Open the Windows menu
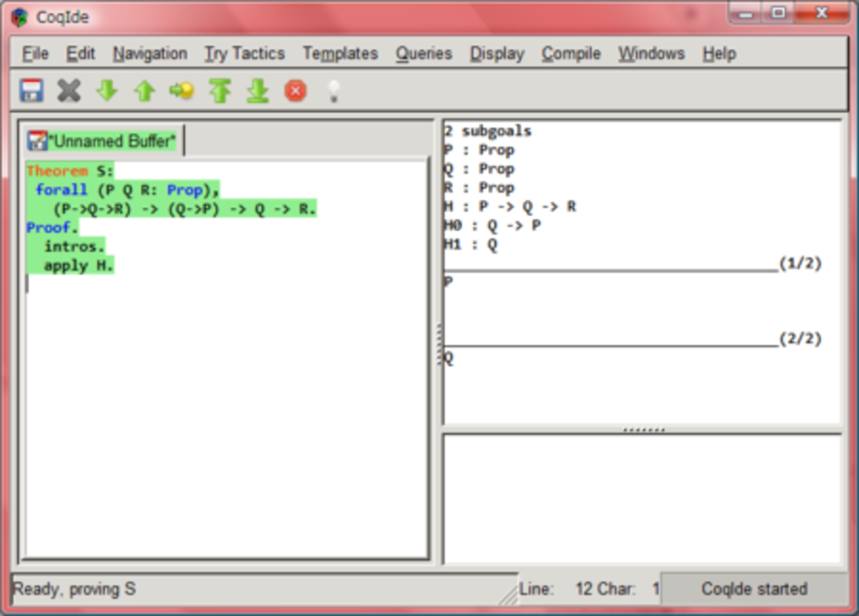 pyautogui.click(x=652, y=53)
